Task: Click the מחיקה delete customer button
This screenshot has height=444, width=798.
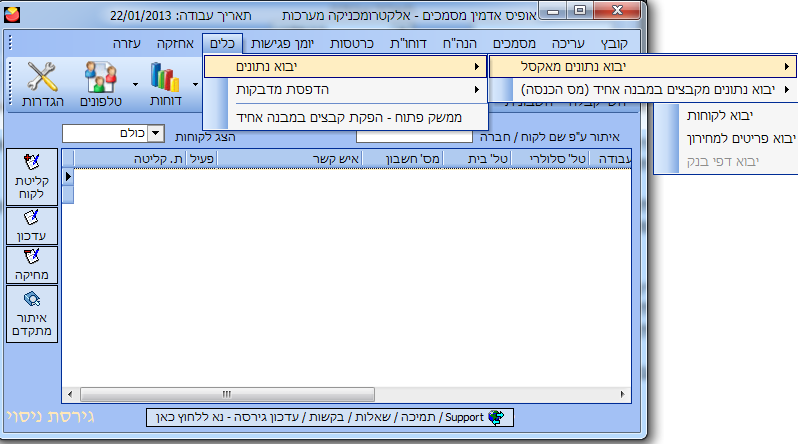Action: pos(32,265)
